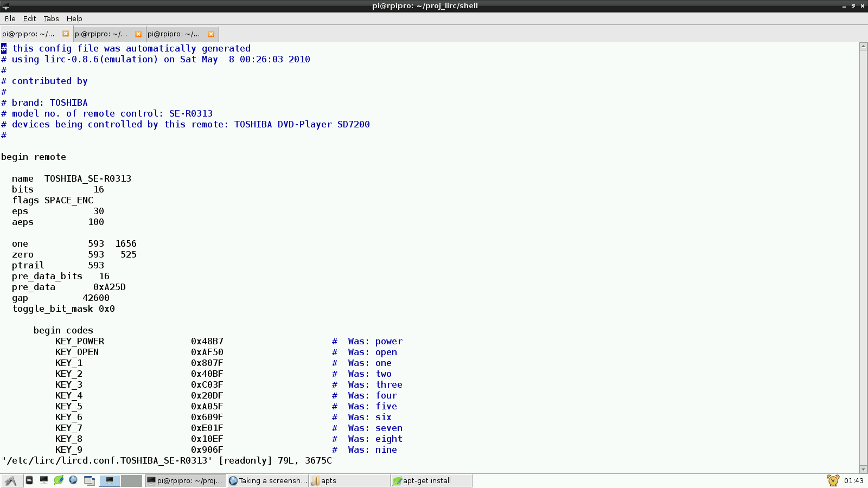868x488 pixels.
Task: Open the green leaf editor launcher in the panel
Action: [x=59, y=480]
